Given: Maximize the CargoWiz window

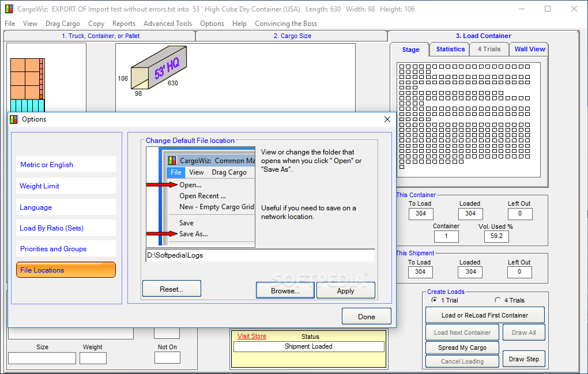Looking at the screenshot, I should pyautogui.click(x=548, y=9).
